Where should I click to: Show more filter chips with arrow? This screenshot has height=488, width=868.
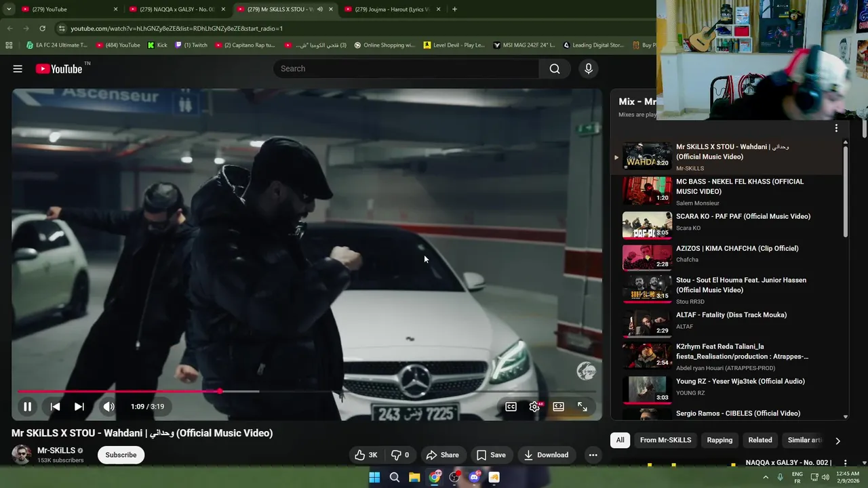837,441
